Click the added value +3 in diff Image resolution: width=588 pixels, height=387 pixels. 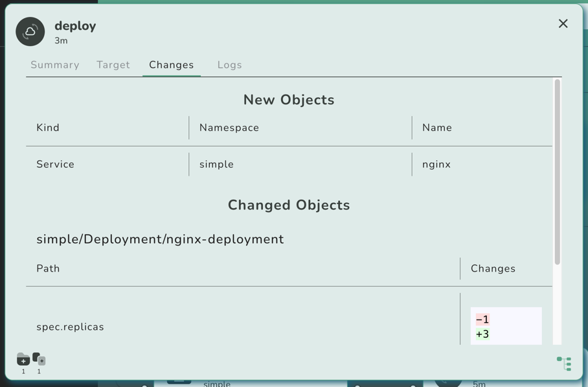point(482,334)
